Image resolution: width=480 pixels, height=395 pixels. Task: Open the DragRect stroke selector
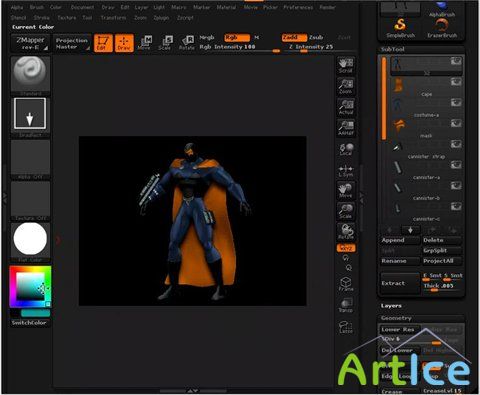(30, 117)
